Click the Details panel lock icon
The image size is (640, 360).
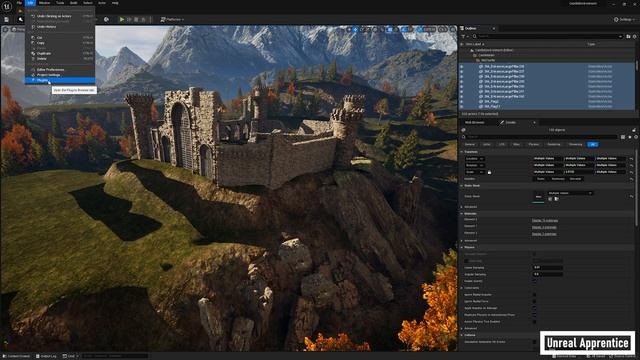(634, 130)
